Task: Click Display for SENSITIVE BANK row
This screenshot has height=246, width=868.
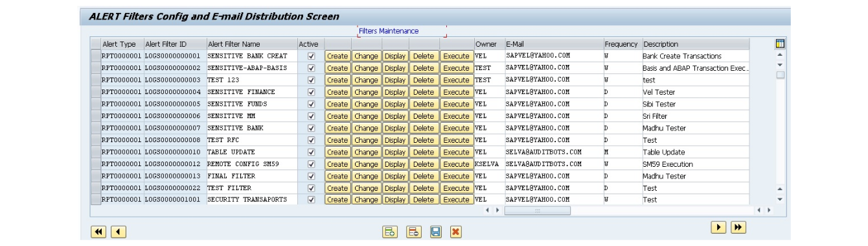Action: point(395,128)
